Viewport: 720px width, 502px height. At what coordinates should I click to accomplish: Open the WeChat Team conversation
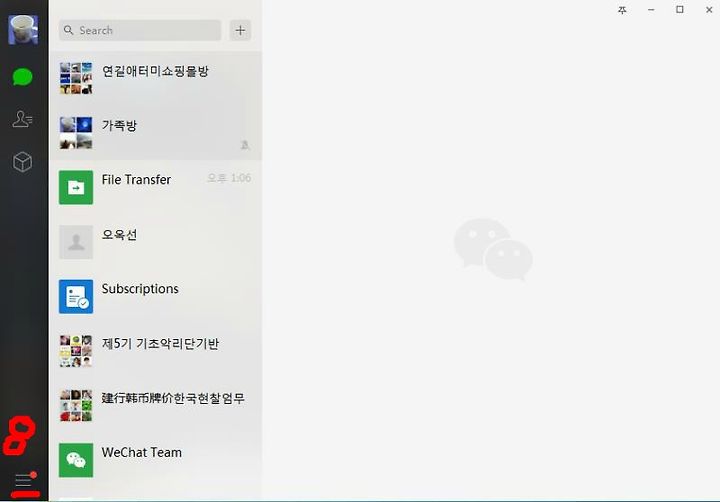(x=155, y=460)
